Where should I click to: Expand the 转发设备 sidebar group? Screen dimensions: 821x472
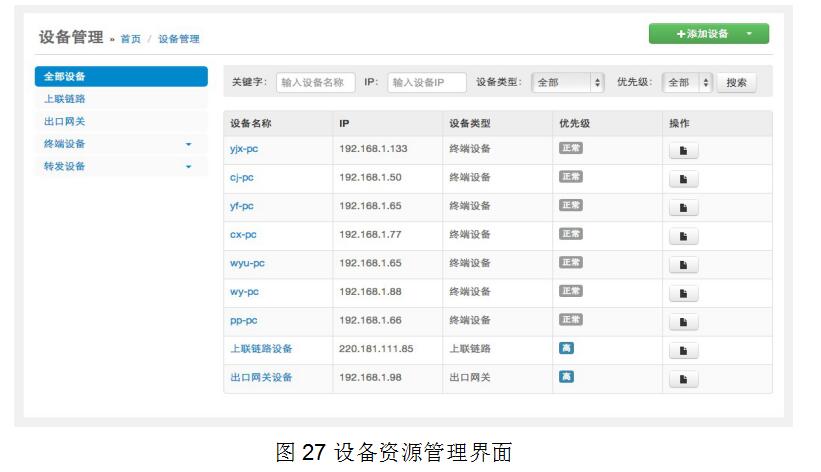(x=120, y=166)
